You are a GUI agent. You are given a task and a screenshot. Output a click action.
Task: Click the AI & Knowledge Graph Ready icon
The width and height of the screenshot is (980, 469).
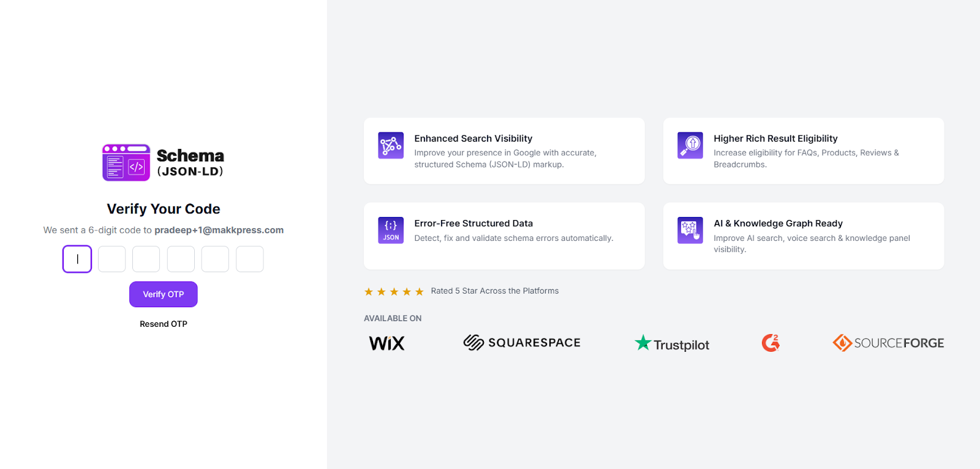[690, 231]
